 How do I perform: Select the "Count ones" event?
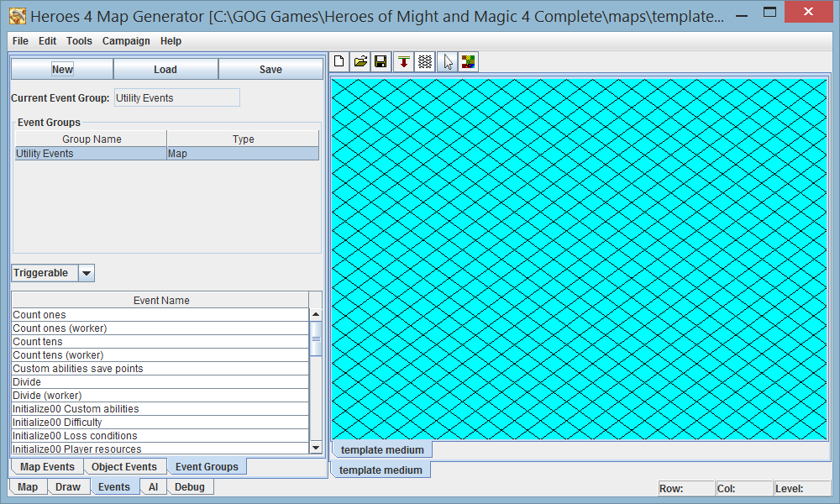pos(160,314)
